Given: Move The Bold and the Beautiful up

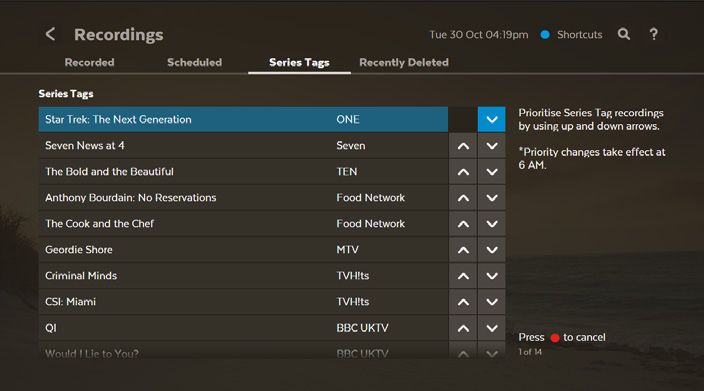Looking at the screenshot, I should tap(463, 171).
